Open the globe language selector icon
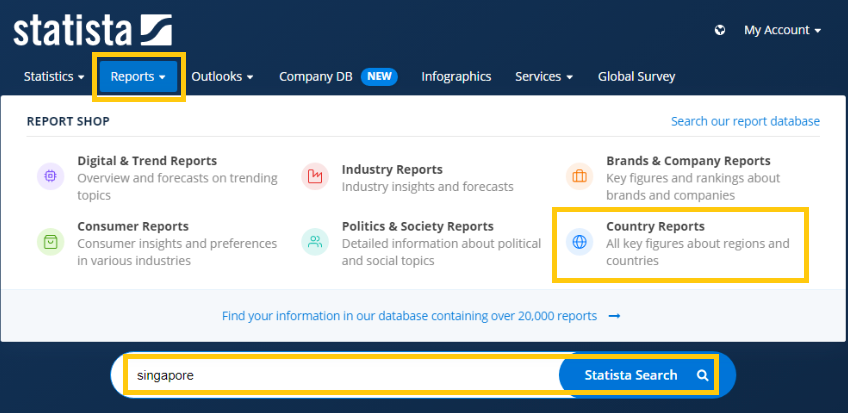This screenshot has height=413, width=848. point(720,30)
